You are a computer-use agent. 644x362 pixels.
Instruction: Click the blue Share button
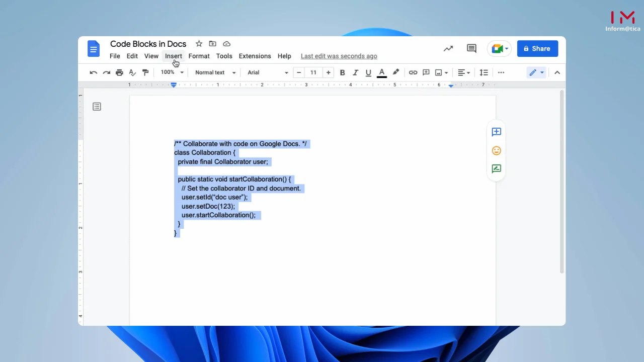point(537,48)
